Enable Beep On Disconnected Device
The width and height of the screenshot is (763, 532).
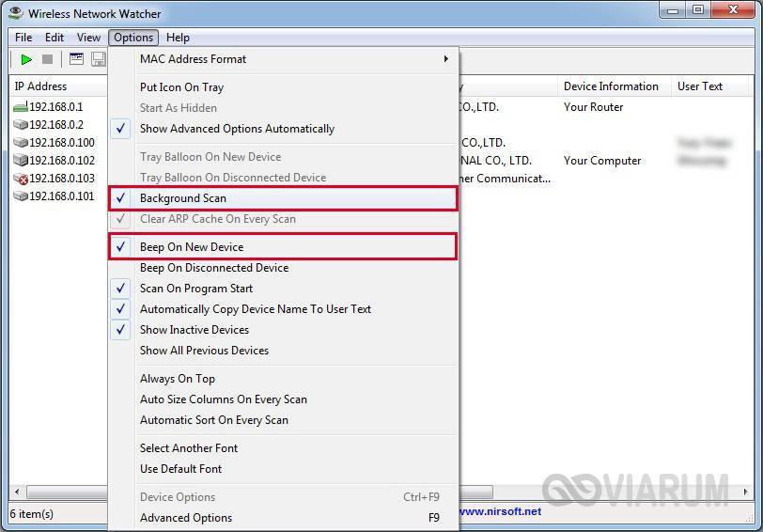[x=283, y=268]
